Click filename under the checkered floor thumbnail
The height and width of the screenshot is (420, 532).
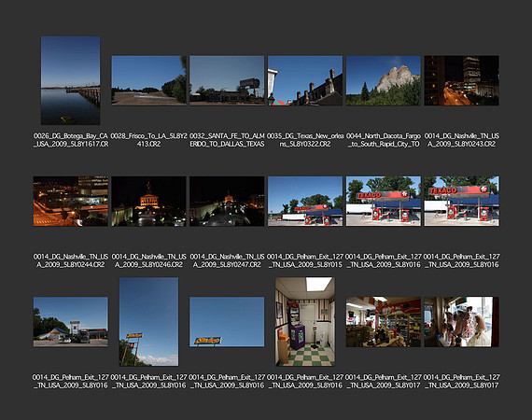click(305, 381)
